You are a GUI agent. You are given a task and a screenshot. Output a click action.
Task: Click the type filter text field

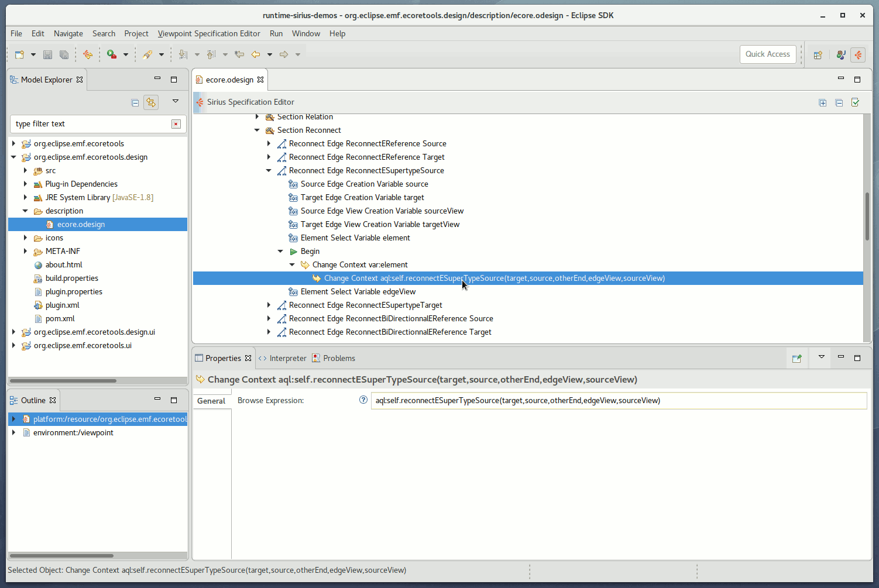coord(91,123)
